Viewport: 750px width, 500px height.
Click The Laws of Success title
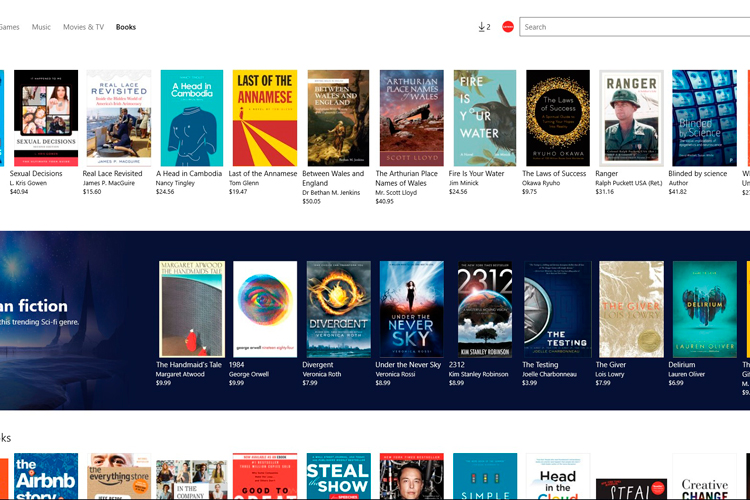tap(554, 174)
